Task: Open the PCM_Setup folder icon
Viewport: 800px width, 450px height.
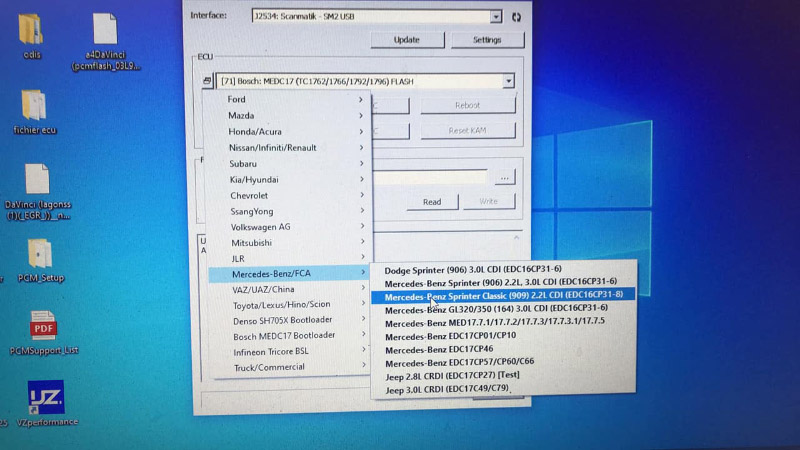Action: (x=40, y=253)
